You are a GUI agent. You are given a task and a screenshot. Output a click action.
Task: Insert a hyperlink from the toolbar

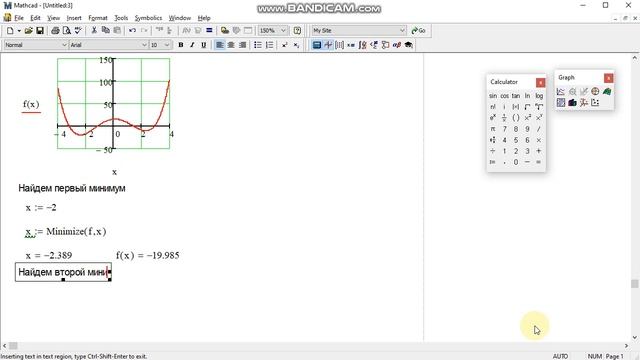coord(224,31)
